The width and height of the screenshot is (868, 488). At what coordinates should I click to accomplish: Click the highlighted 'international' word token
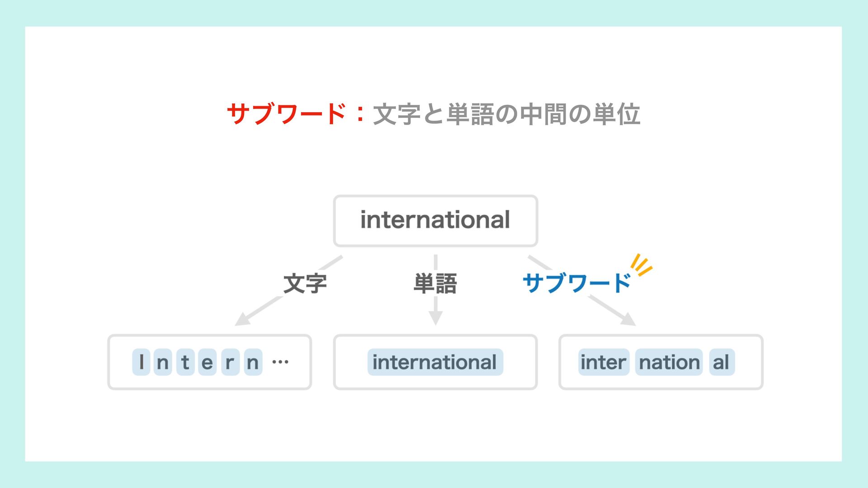click(x=435, y=362)
